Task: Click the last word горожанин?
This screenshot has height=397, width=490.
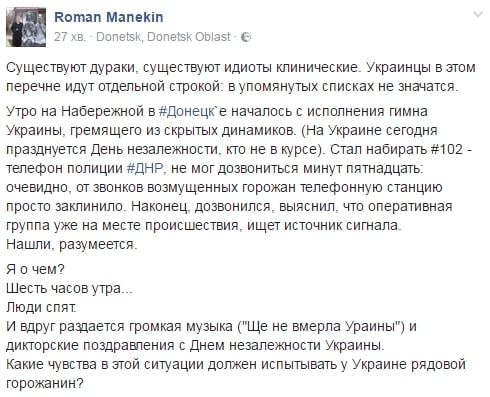Action: (44, 383)
